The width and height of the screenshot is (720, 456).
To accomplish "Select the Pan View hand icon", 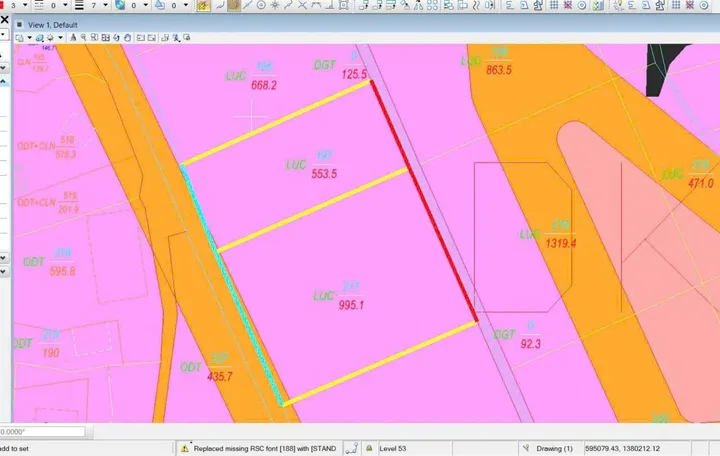I will click(127, 38).
